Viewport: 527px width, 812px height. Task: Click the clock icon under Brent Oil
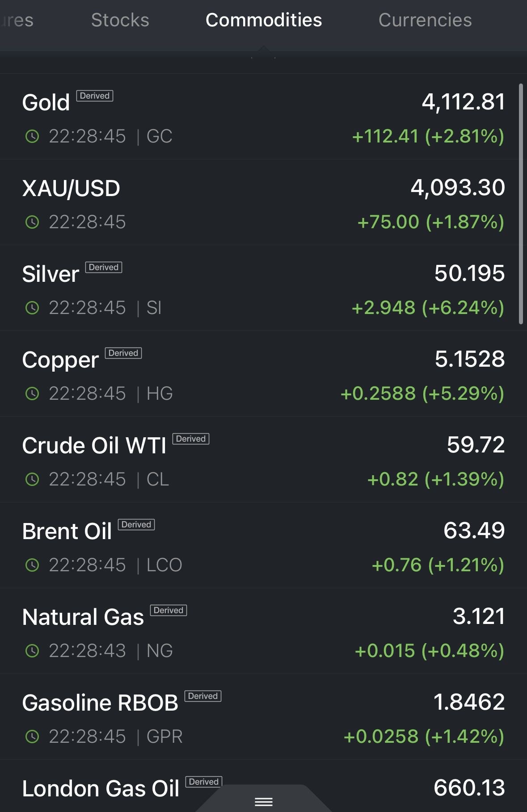32,565
